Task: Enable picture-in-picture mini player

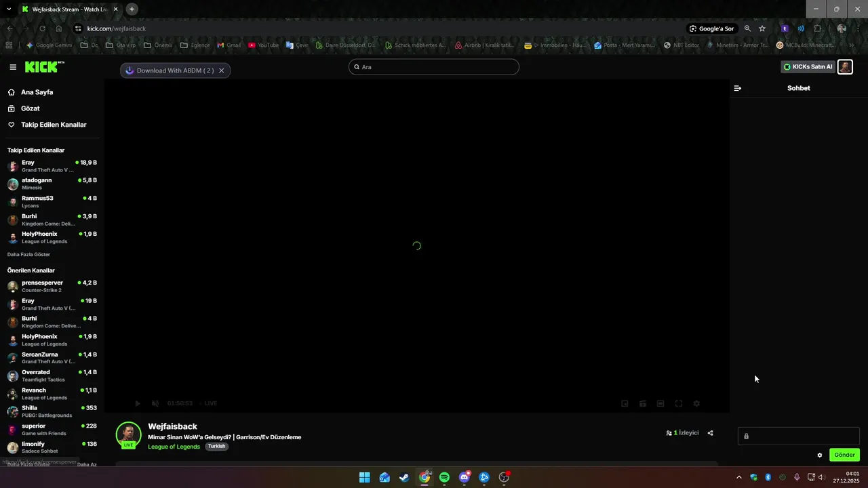Action: tap(625, 403)
